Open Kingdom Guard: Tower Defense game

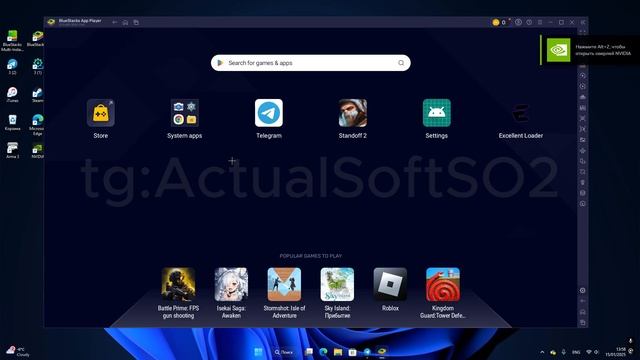click(443, 284)
